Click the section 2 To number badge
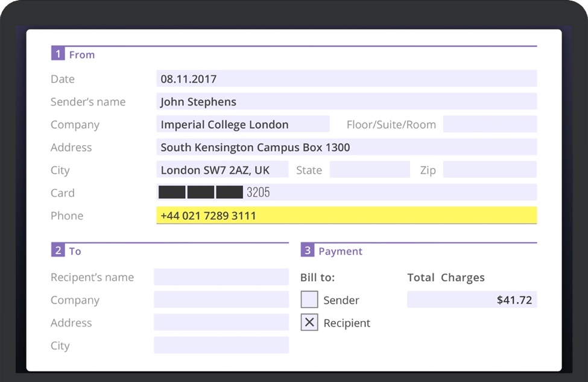The height and width of the screenshot is (382, 588). (58, 251)
